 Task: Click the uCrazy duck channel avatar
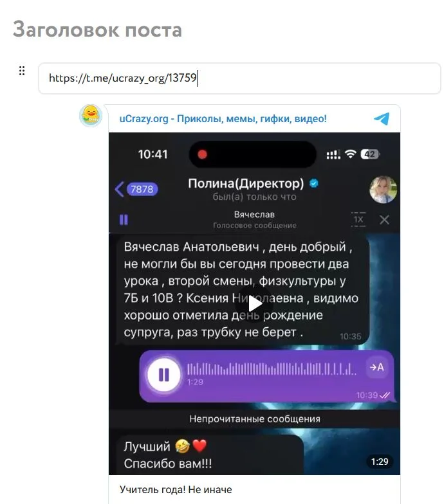[91, 116]
